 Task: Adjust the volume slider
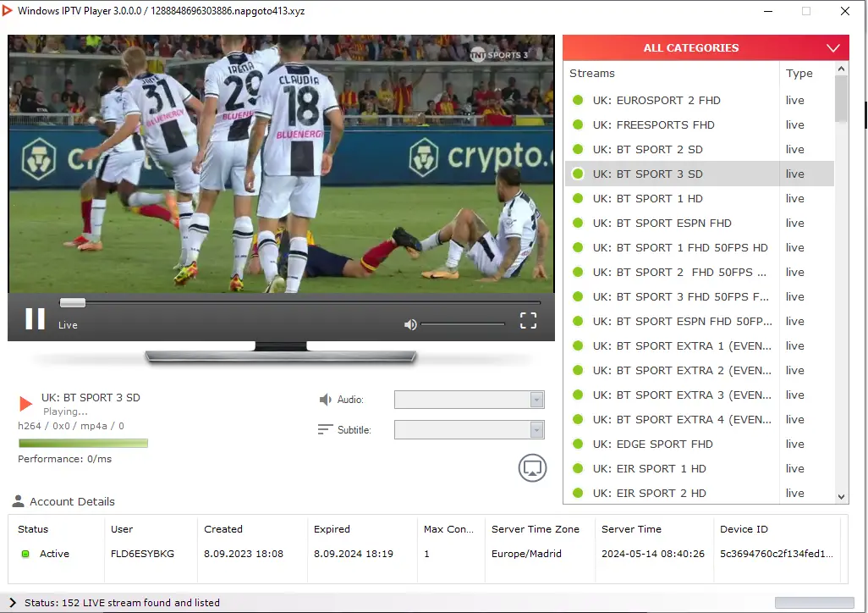[x=463, y=324]
